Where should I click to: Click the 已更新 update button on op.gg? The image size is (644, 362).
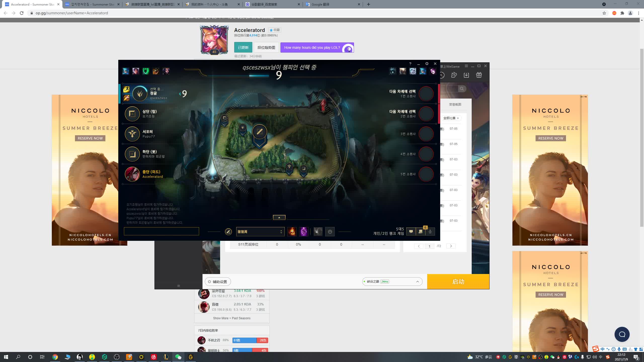click(x=243, y=48)
